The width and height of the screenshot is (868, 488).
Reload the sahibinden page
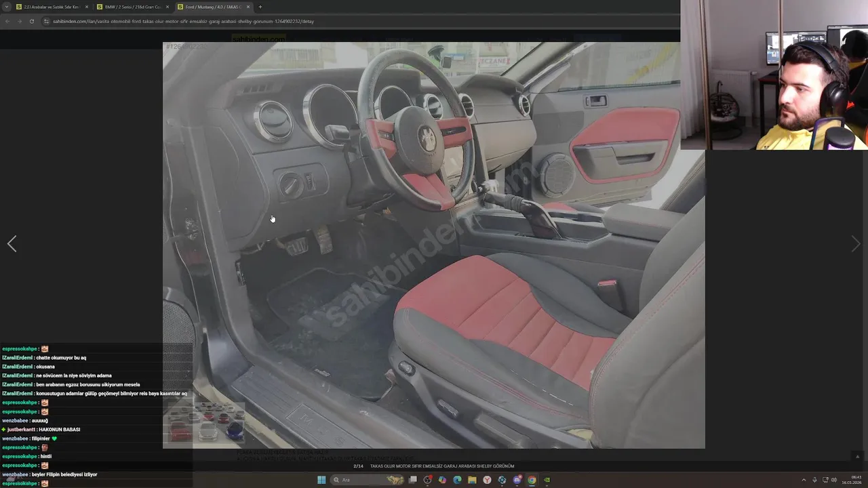(x=31, y=21)
